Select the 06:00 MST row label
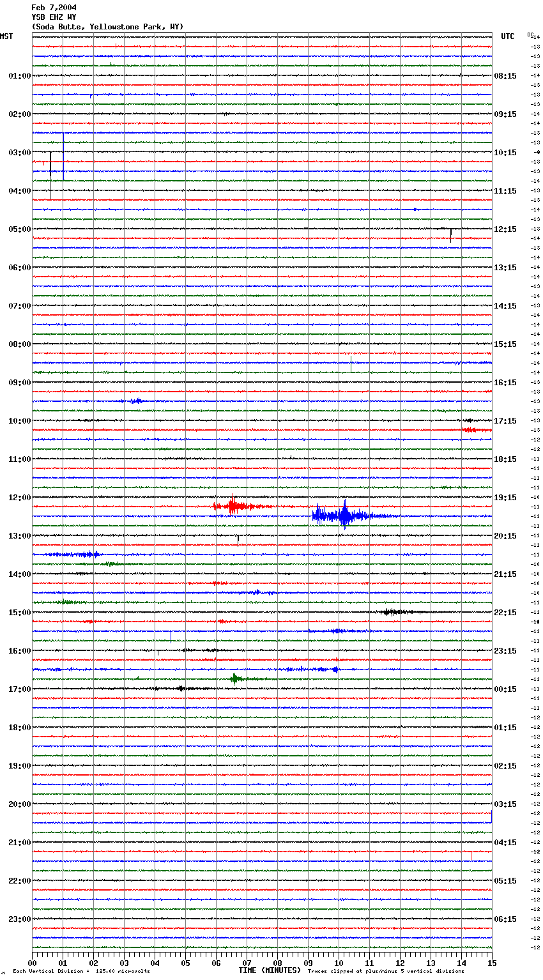 click(19, 268)
